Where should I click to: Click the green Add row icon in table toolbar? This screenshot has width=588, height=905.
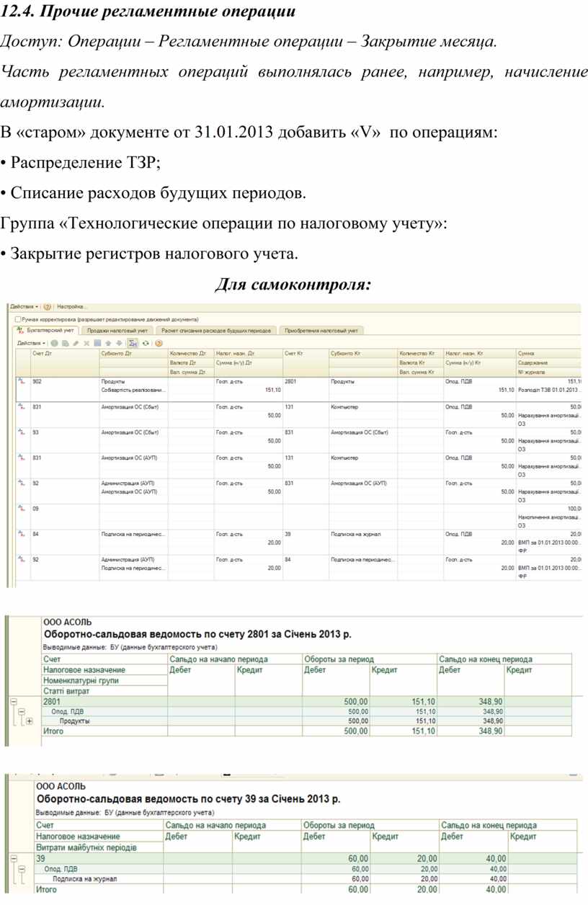[x=54, y=343]
